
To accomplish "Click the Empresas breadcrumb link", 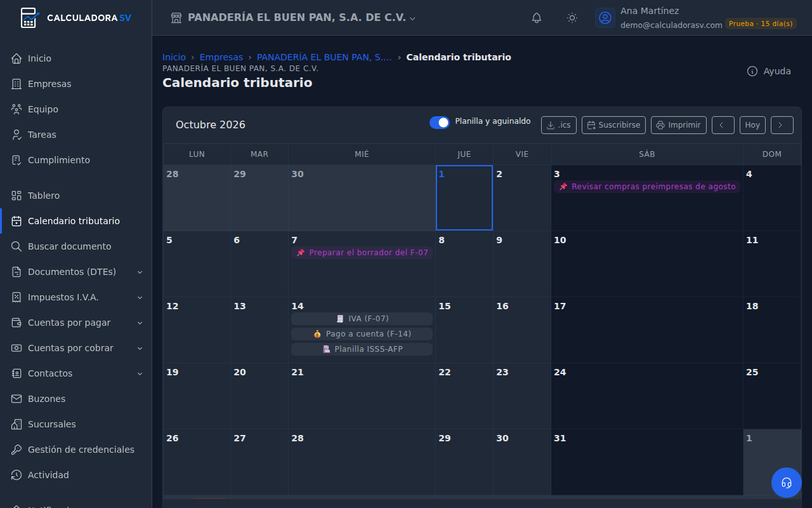I will (x=221, y=57).
